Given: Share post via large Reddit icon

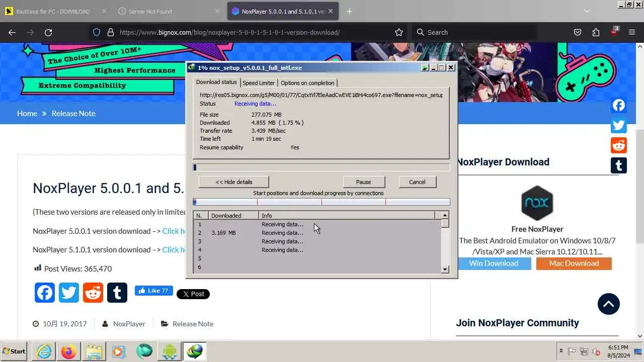Looking at the screenshot, I should (93, 293).
